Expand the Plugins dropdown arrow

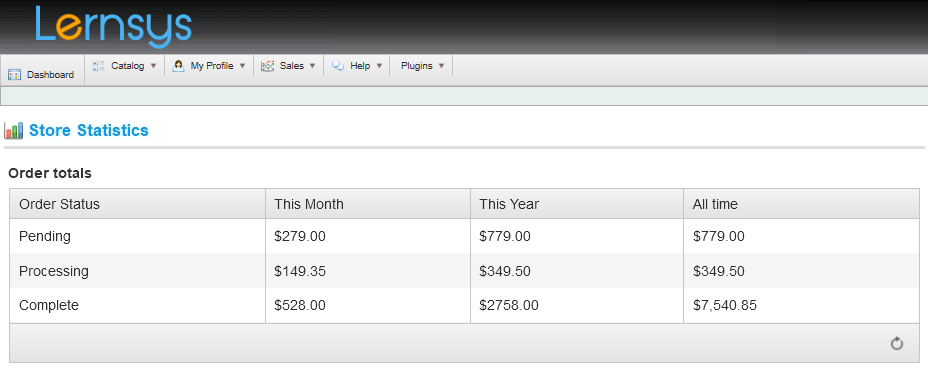pyautogui.click(x=441, y=66)
